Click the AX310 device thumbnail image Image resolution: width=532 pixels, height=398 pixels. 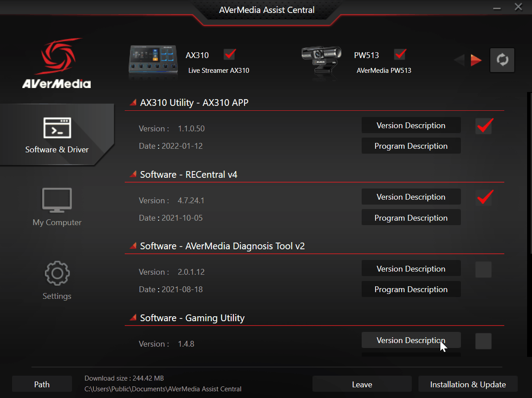pyautogui.click(x=153, y=59)
